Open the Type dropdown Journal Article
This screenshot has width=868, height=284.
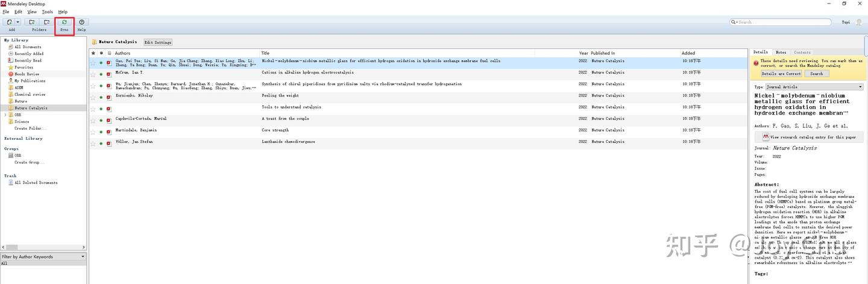pyautogui.click(x=814, y=87)
